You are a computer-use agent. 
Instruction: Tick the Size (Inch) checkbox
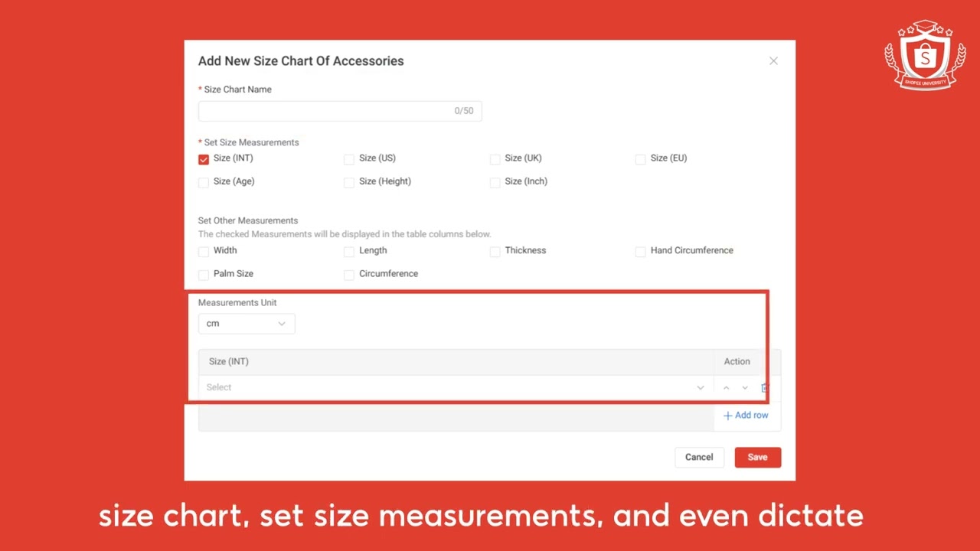point(495,182)
